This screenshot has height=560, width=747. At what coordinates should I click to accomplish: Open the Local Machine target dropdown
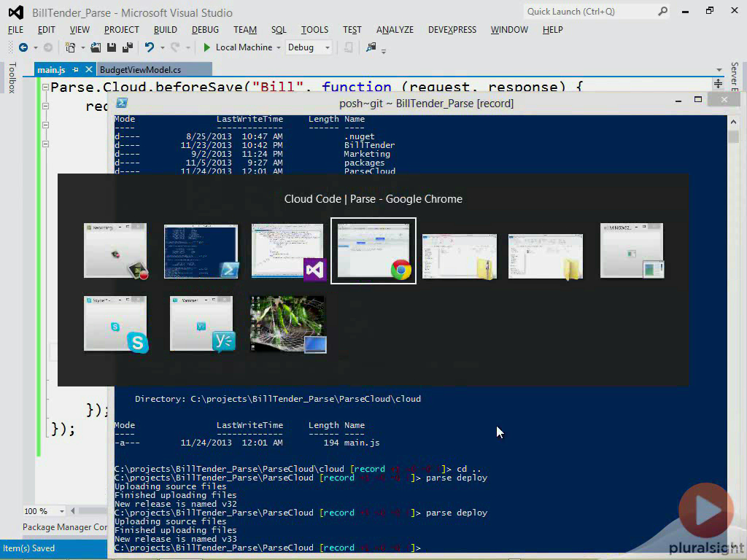(279, 47)
